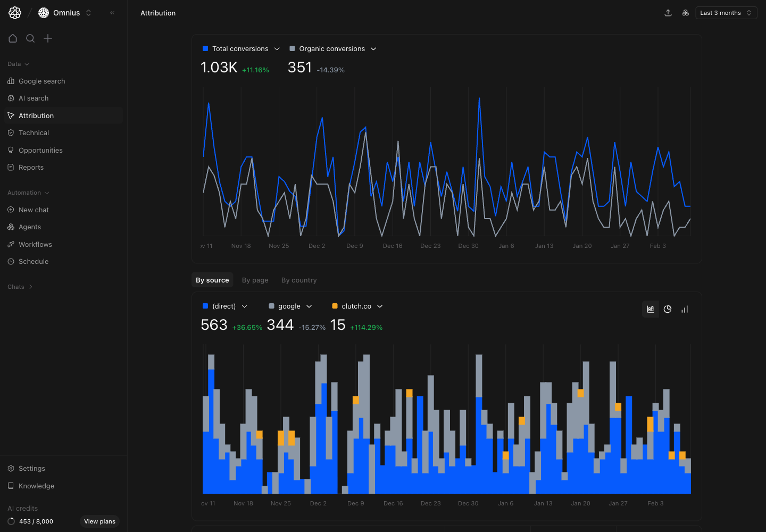
Task: Toggle the Total conversions series swatch
Action: point(205,48)
